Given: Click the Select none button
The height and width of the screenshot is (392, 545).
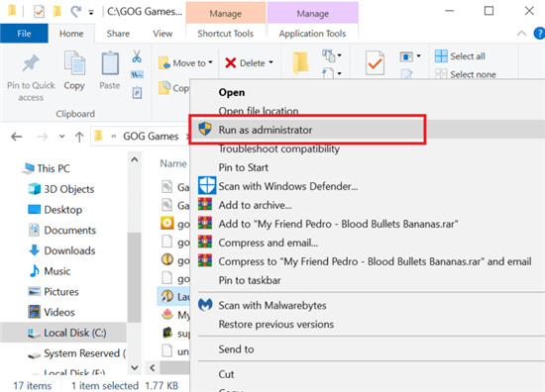Looking at the screenshot, I should [466, 74].
